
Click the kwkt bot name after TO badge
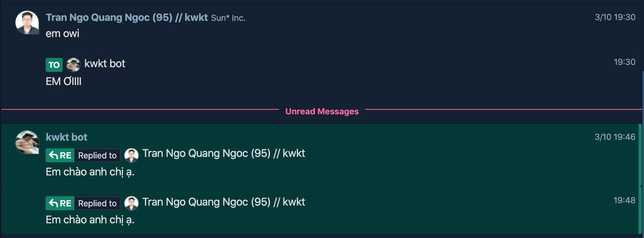105,64
